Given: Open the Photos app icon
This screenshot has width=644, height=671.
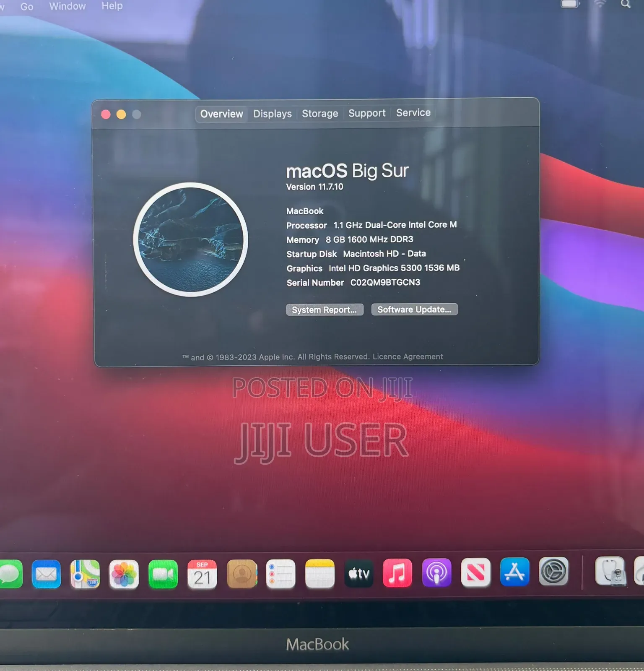Looking at the screenshot, I should (x=124, y=574).
